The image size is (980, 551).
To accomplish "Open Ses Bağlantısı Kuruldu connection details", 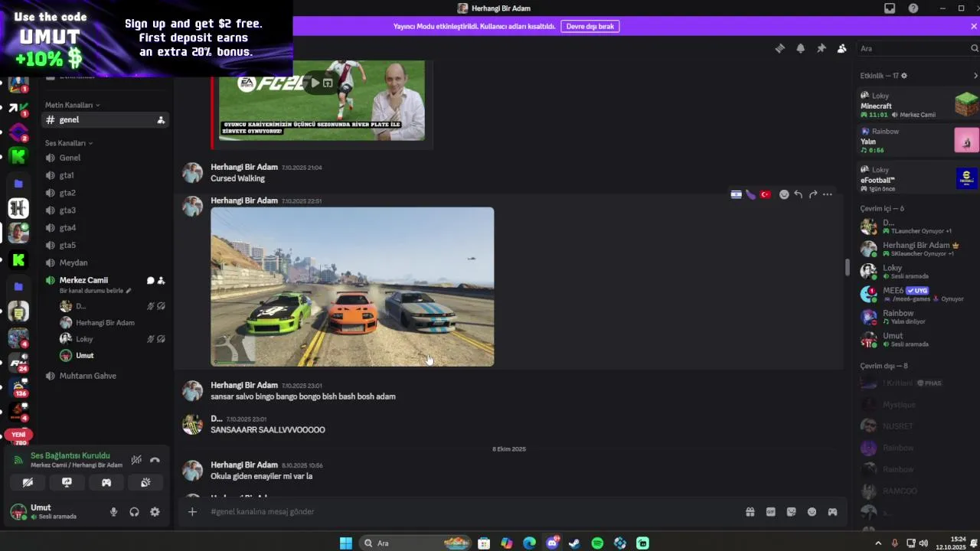I will 70,455.
